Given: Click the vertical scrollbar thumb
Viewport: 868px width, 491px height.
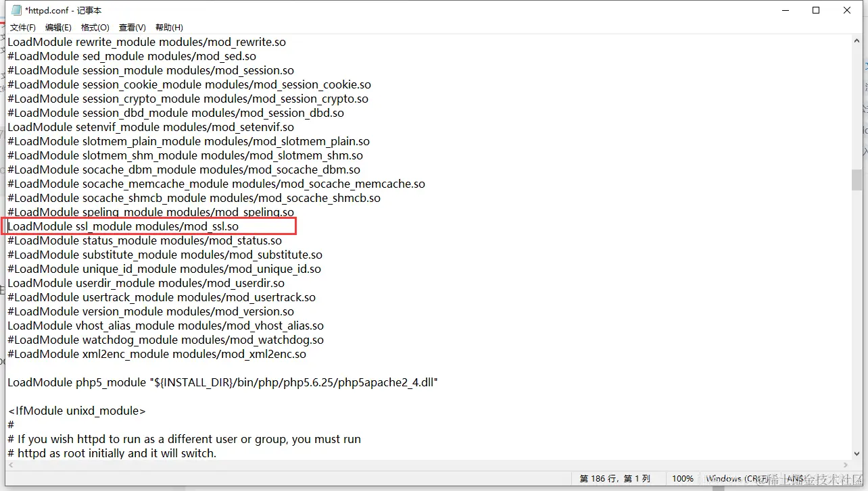Looking at the screenshot, I should [x=857, y=180].
